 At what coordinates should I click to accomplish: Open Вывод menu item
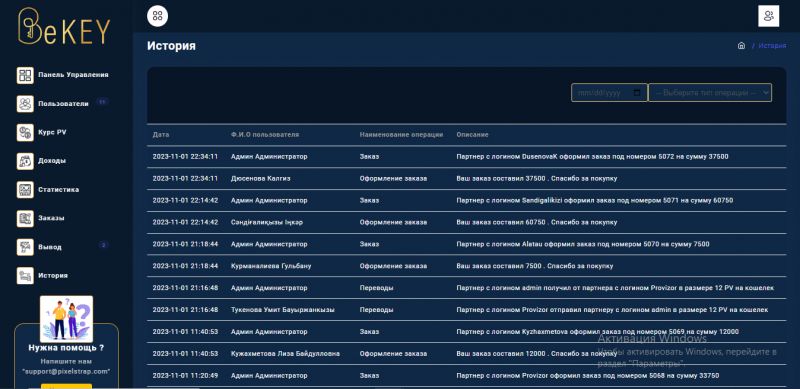pyautogui.click(x=49, y=247)
